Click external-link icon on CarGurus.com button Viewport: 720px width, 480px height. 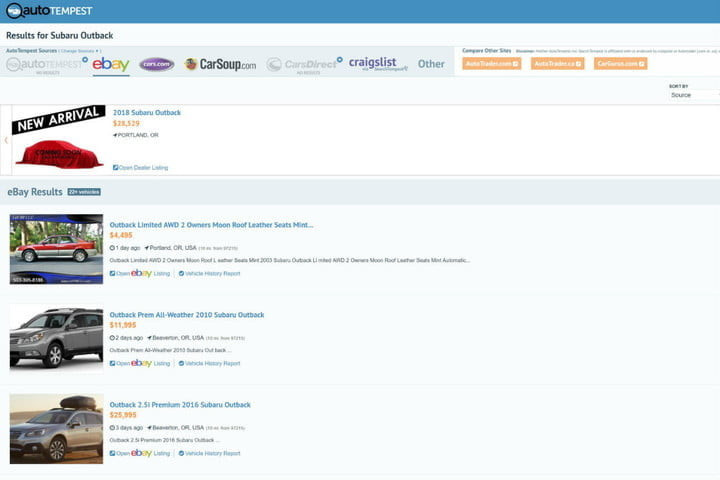tap(641, 64)
